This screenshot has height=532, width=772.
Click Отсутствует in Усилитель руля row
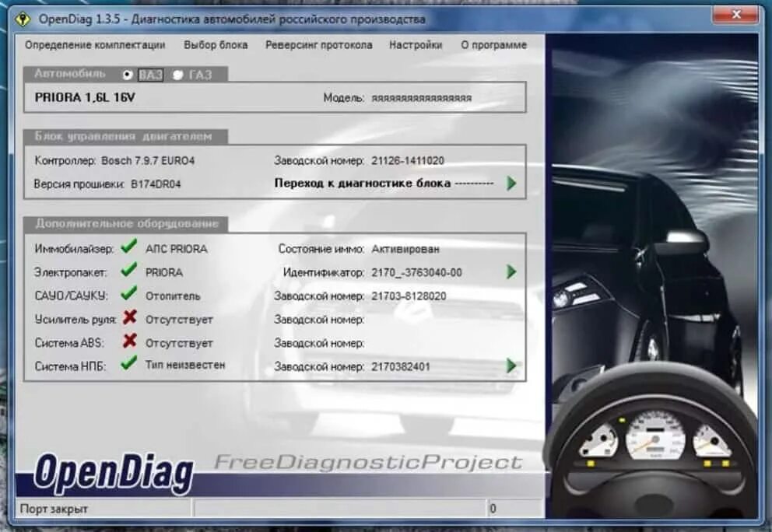[x=179, y=320]
